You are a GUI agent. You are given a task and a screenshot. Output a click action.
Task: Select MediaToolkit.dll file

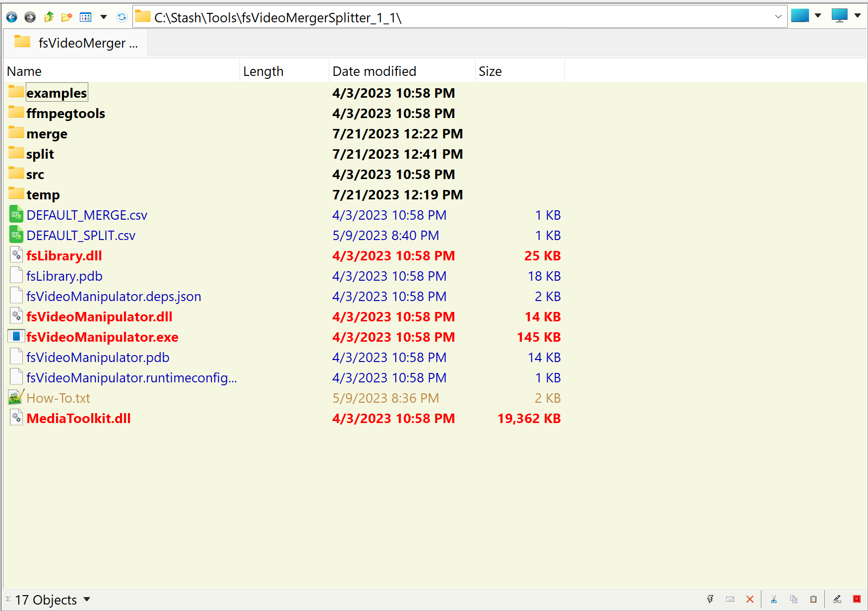pos(78,419)
